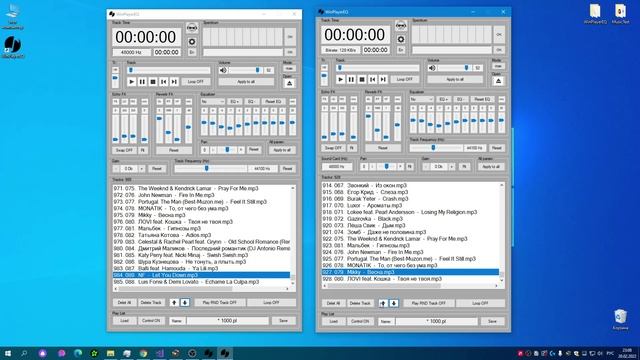This screenshot has width=640, height=360.
Task: Toggle Loop OFF next to transport in right window
Action: [404, 79]
